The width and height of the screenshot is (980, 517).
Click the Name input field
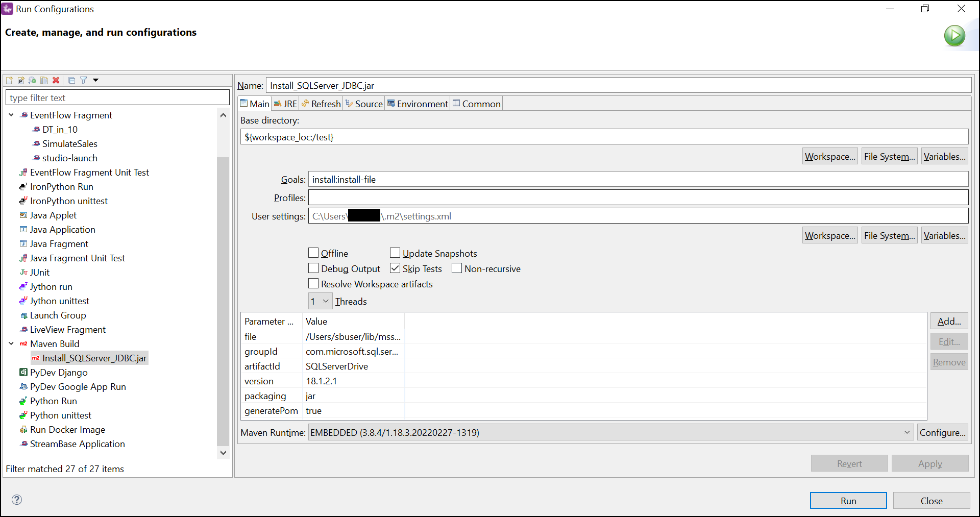619,85
